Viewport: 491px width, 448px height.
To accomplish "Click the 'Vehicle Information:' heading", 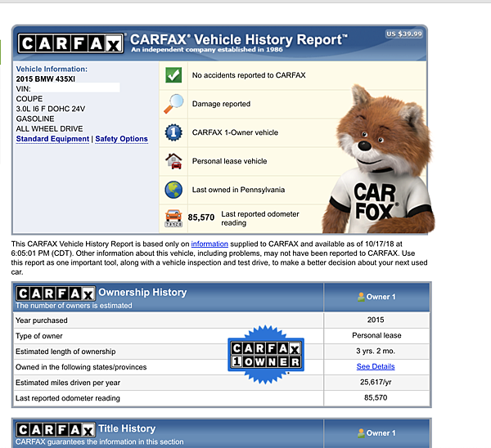I will (x=52, y=69).
